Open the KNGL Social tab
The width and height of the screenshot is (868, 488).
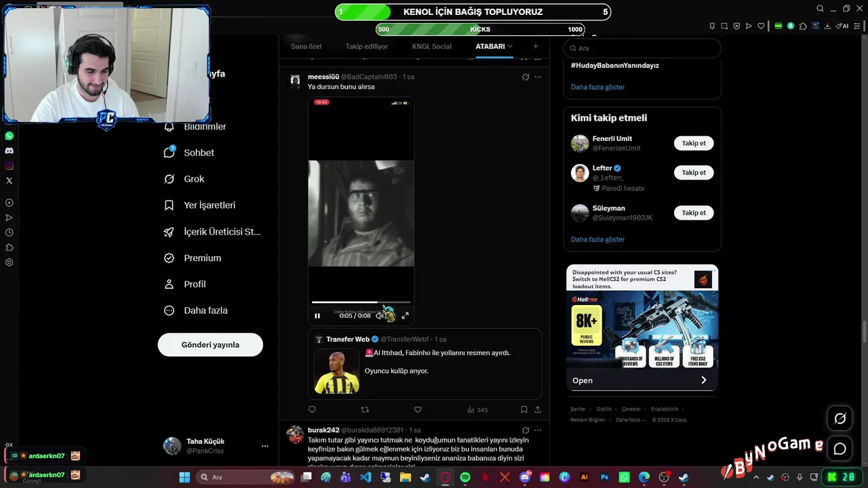[432, 46]
